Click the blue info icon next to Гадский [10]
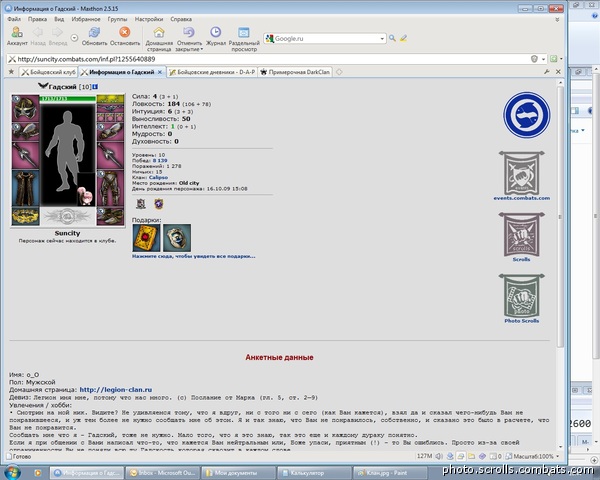This screenshot has height=480, width=600. [95, 87]
